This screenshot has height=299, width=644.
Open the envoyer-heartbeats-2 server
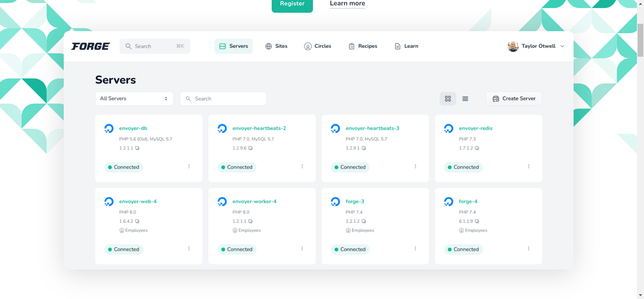(x=259, y=128)
